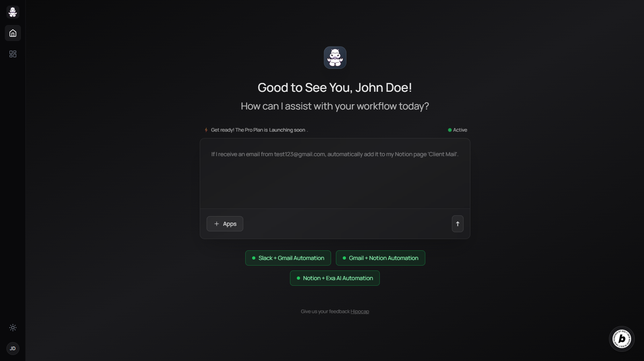Focus the workflow prompt text area
644x361 pixels.
tap(335, 173)
